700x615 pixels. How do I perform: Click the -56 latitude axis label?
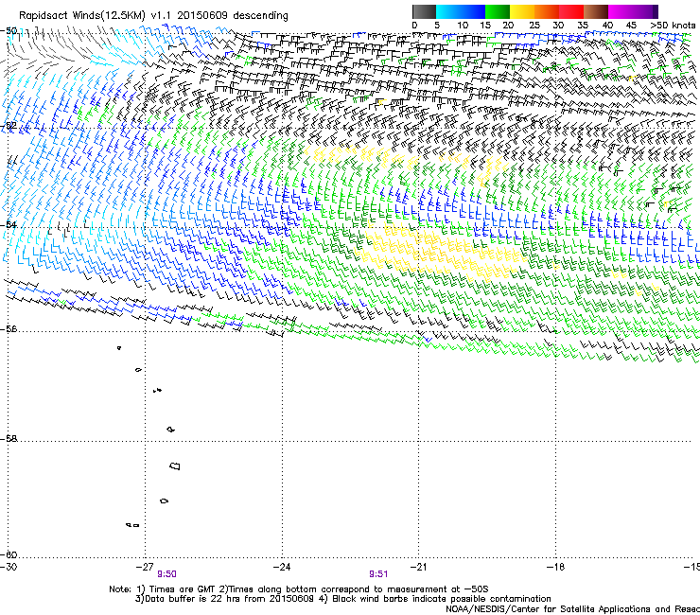[x=9, y=329]
